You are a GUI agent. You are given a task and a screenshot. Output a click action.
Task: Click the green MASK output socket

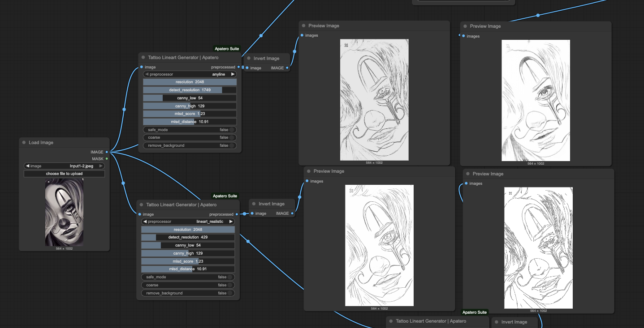107,158
